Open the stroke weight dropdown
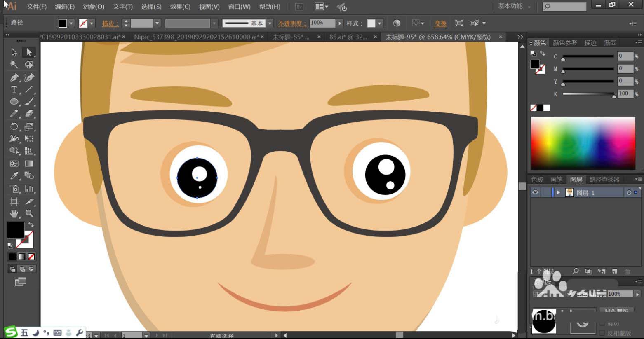 pos(157,23)
